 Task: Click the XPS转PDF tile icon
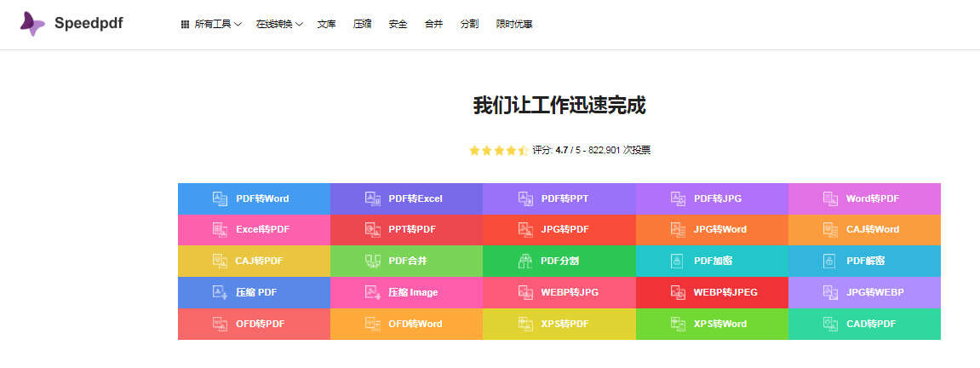(525, 324)
